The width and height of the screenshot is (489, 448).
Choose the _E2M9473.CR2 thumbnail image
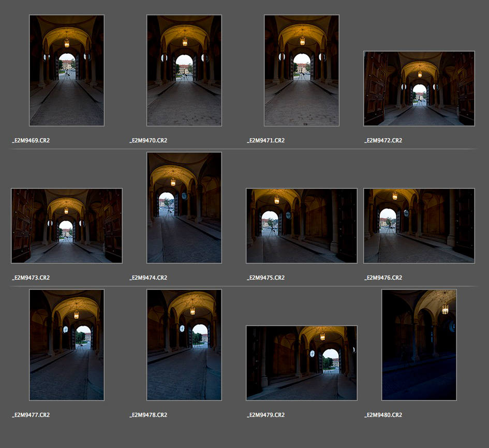coord(67,226)
